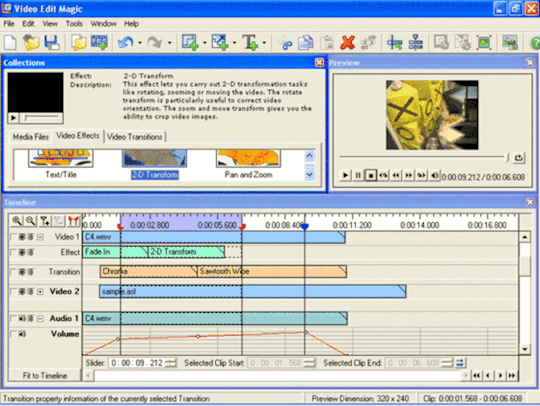Click the Preview seek slider handle
The image size is (540, 406).
pos(507,158)
